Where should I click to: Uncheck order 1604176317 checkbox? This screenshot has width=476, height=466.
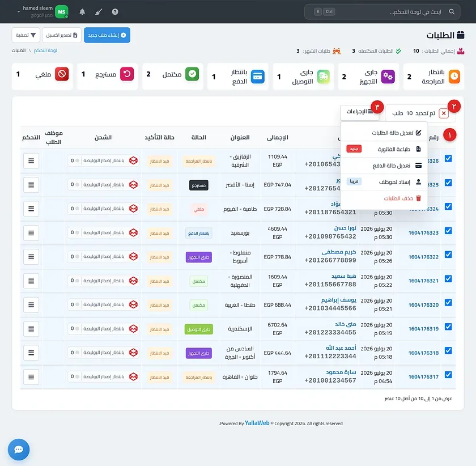coord(448,375)
